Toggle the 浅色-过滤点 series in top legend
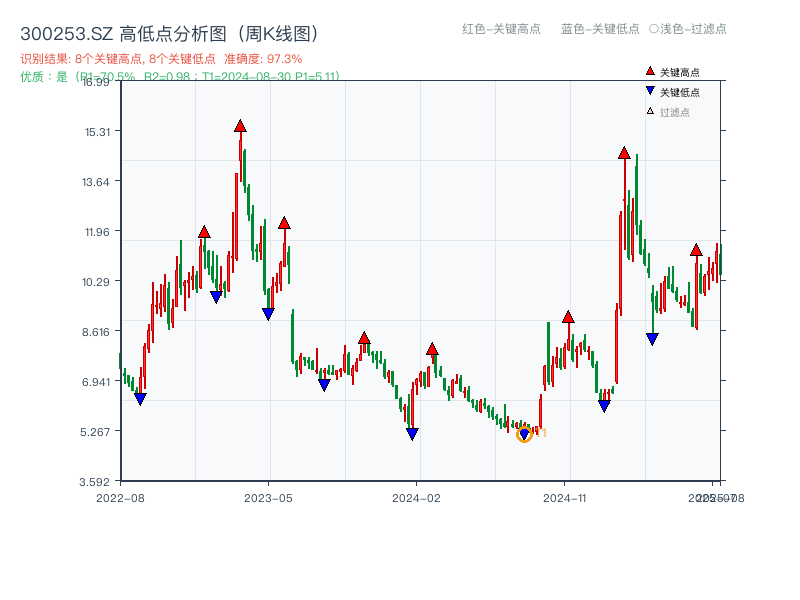This screenshot has height=600, width=800. pos(688,29)
